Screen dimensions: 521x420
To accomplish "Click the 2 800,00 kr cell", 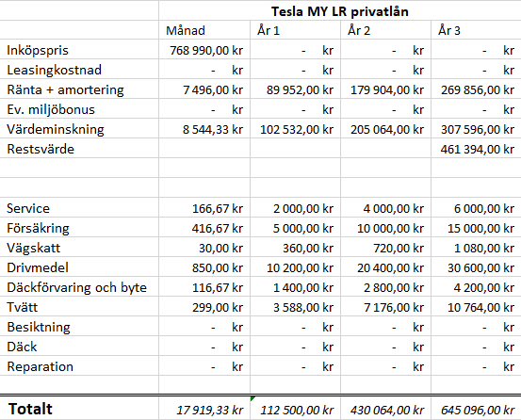I will [385, 287].
